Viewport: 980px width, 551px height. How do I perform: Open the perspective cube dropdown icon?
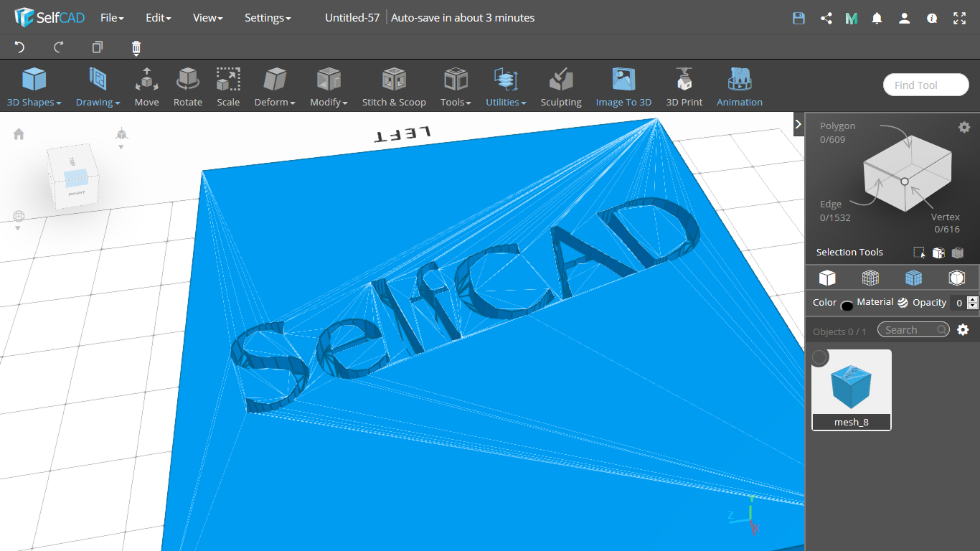[121, 137]
